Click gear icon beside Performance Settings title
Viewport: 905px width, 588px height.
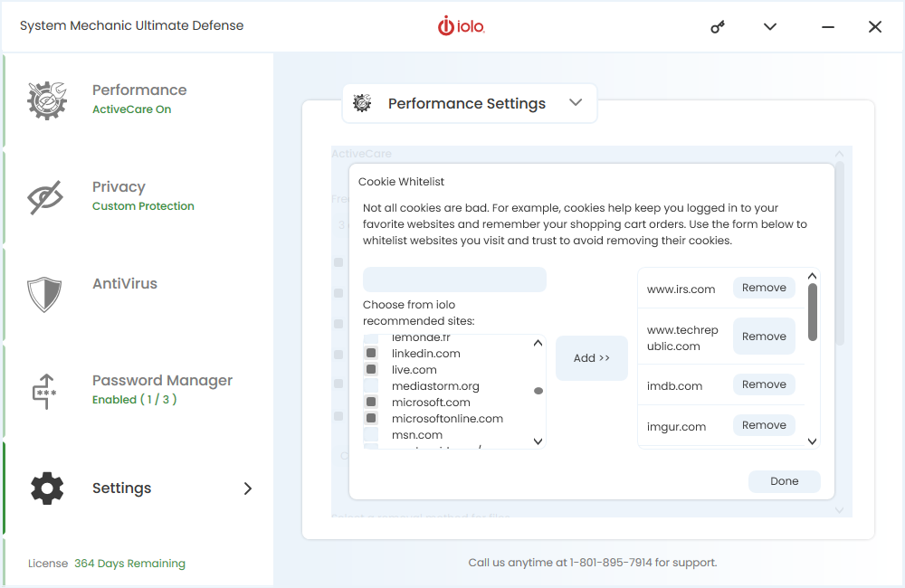(362, 103)
